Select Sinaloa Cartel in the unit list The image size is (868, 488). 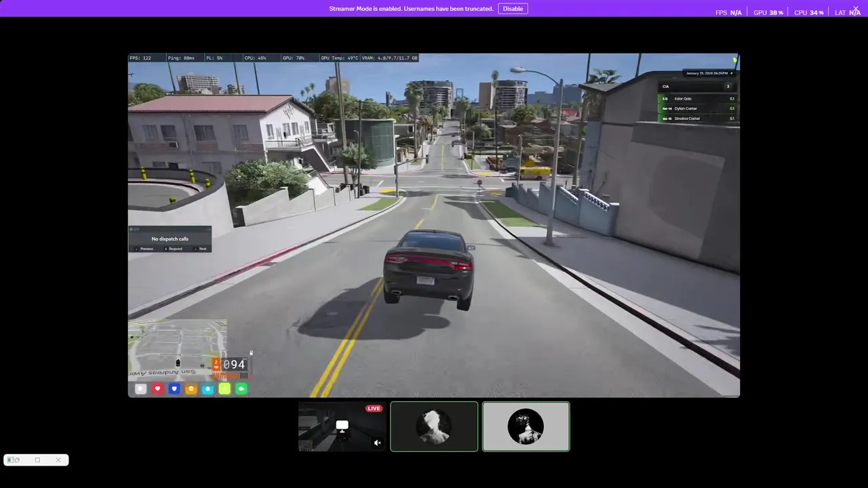pos(698,118)
